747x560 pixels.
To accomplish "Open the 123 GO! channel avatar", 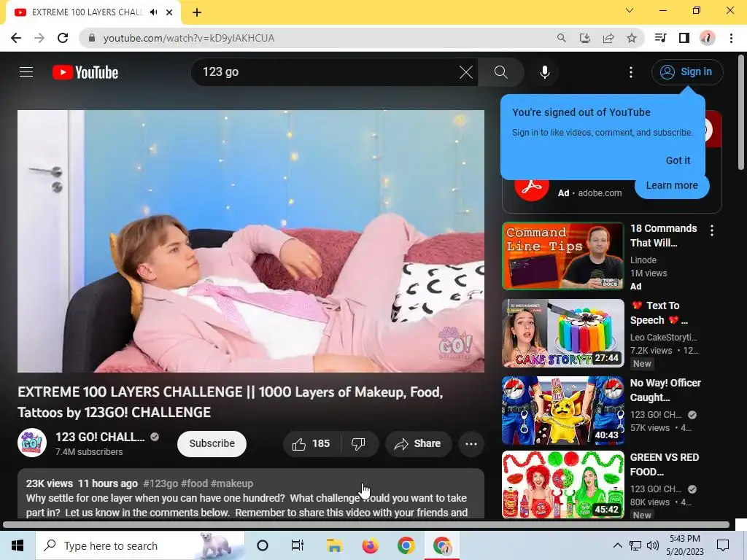I will tap(32, 443).
